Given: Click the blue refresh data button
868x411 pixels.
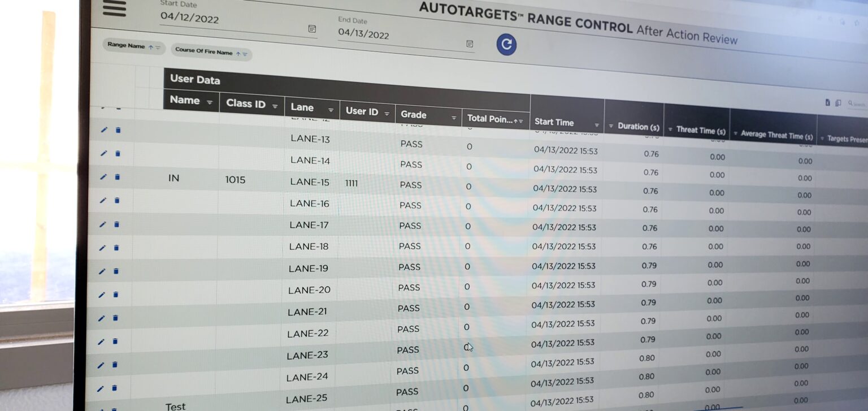Looking at the screenshot, I should click(x=506, y=45).
